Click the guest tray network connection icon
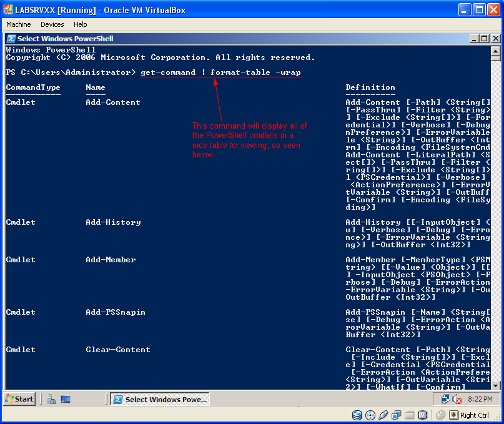This screenshot has width=504, height=424. point(445,399)
